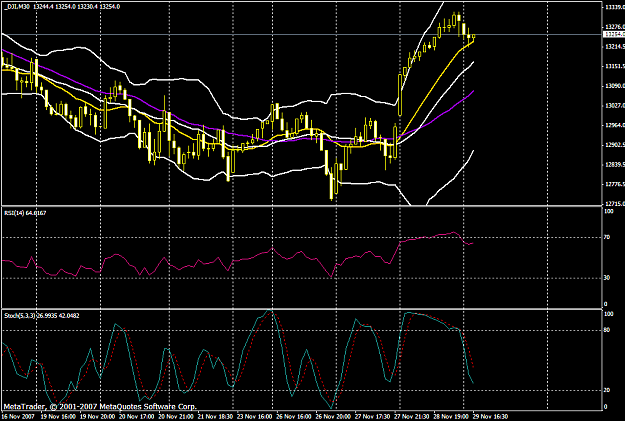This screenshot has width=625, height=421.
Task: Click the 26 Nov 20:00 time label
Action: pyautogui.click(x=333, y=417)
